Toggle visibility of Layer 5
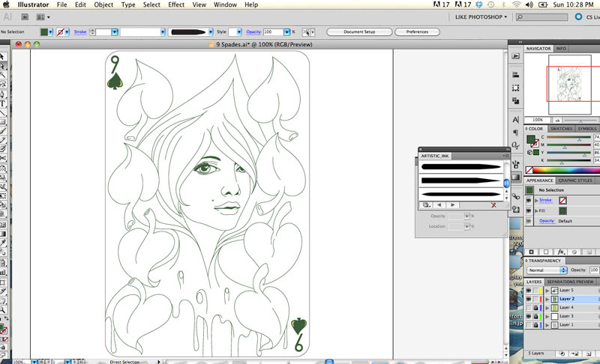This screenshot has width=600, height=364. click(x=529, y=291)
